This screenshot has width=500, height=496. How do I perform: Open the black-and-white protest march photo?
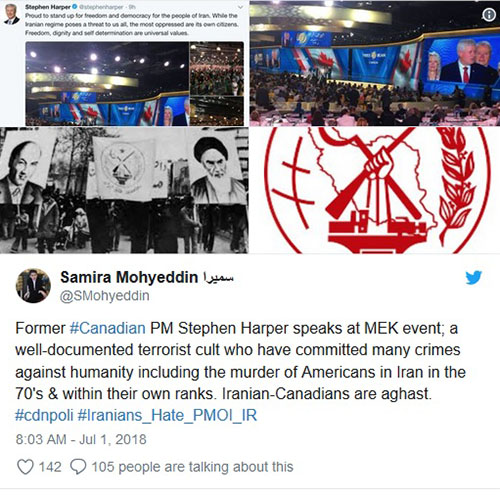(x=124, y=190)
